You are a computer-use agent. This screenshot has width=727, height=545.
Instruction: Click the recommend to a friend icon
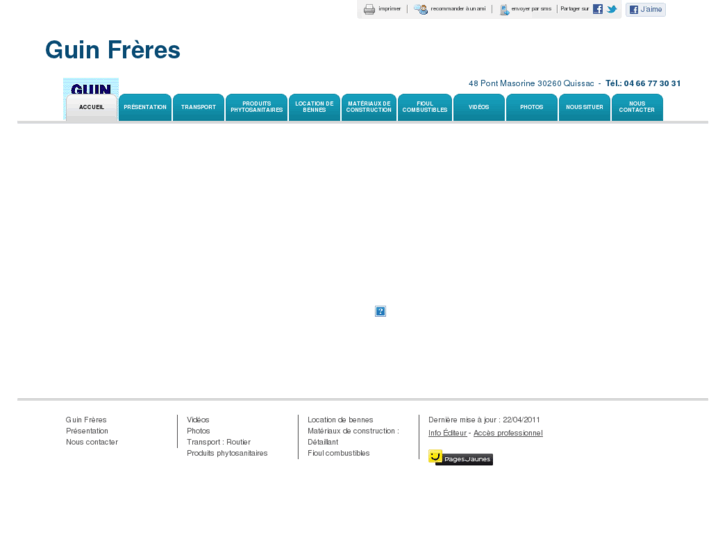421,9
